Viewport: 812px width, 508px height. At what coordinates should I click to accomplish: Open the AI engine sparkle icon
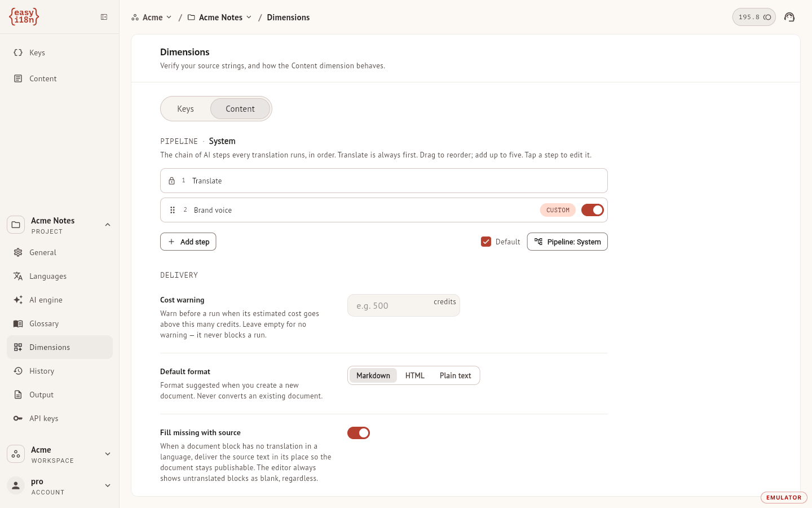tap(18, 300)
